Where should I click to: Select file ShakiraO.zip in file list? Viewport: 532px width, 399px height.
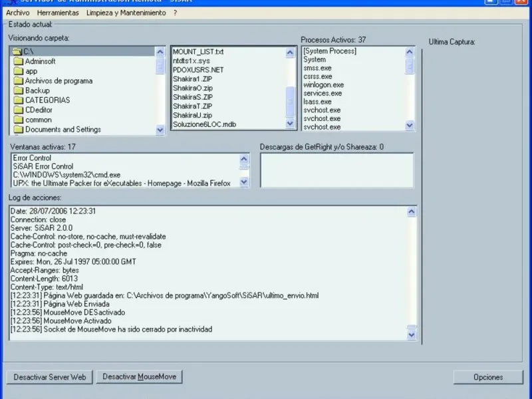click(193, 88)
